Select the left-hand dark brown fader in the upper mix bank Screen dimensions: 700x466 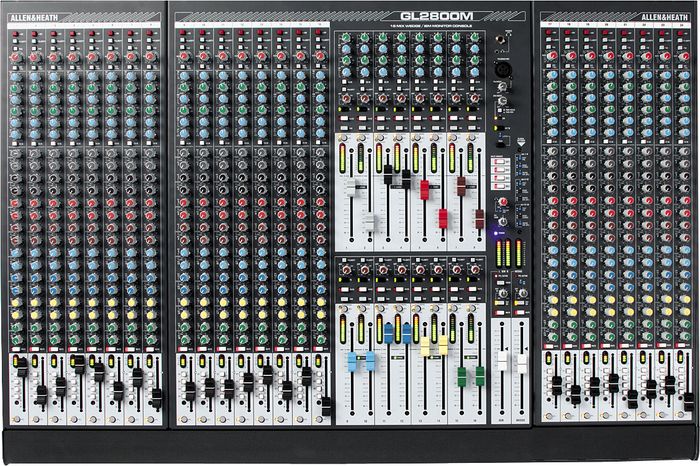pos(461,186)
